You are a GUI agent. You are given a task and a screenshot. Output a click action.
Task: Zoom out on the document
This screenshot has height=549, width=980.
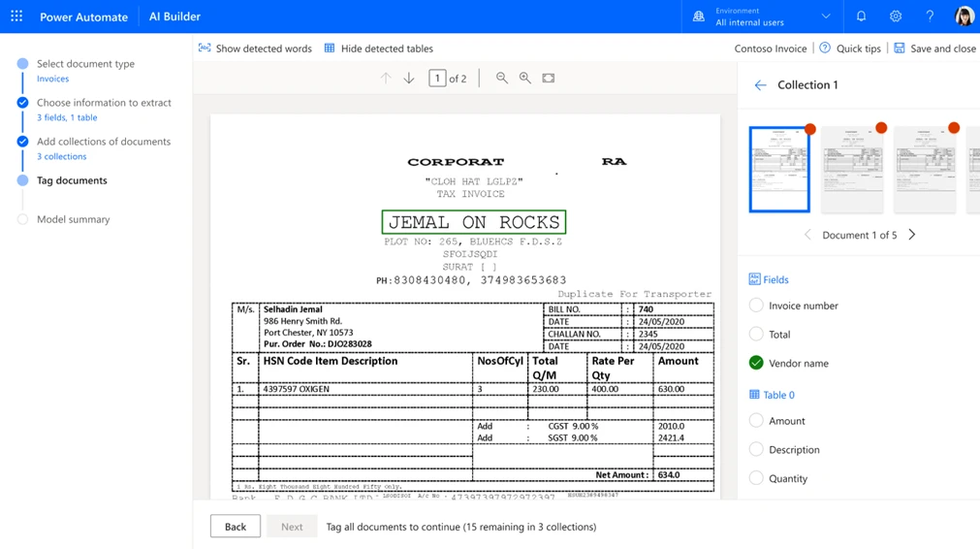click(502, 78)
